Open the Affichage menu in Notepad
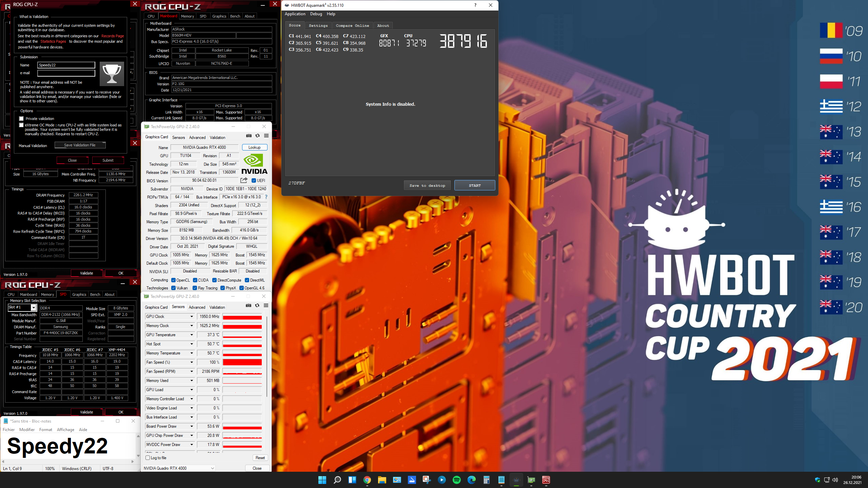 65,430
